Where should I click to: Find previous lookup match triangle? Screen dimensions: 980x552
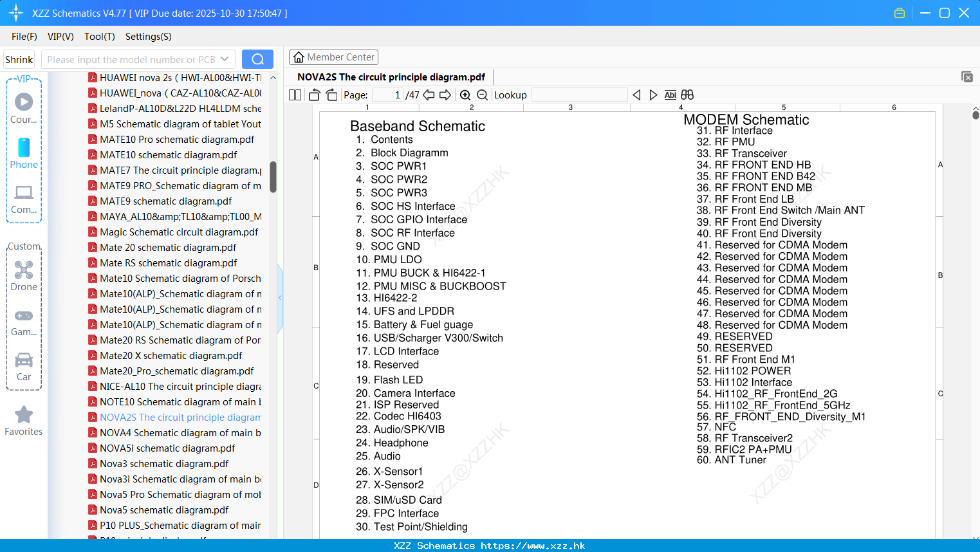click(636, 95)
